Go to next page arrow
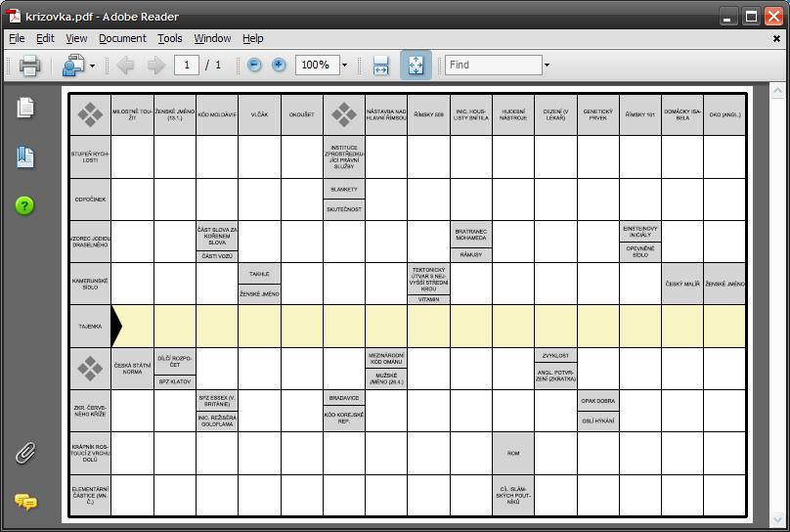The image size is (790, 532). (x=156, y=65)
